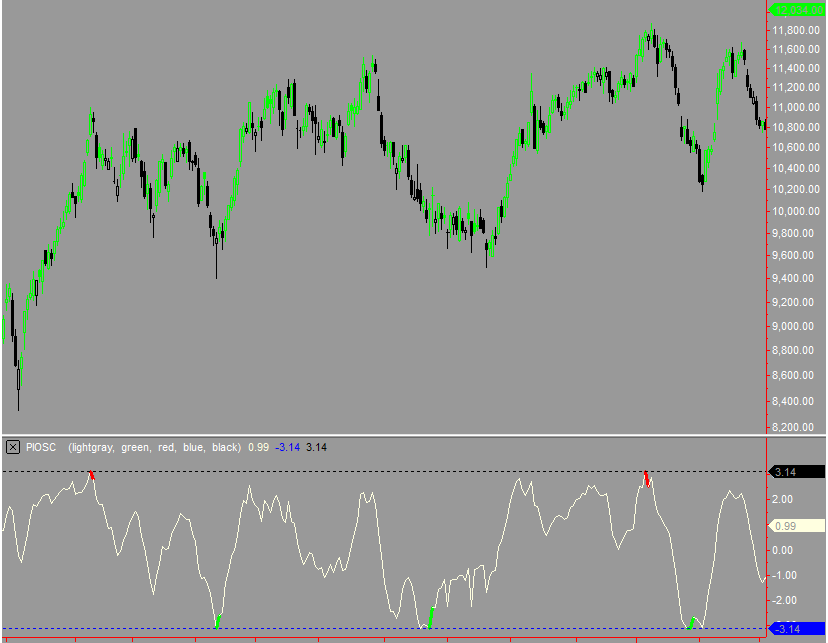
Task: Select the first red overbought signal marker
Action: point(92,474)
